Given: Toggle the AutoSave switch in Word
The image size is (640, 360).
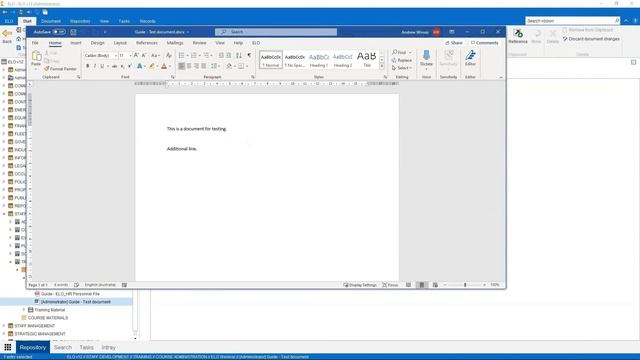Looking at the screenshot, I should [x=59, y=32].
